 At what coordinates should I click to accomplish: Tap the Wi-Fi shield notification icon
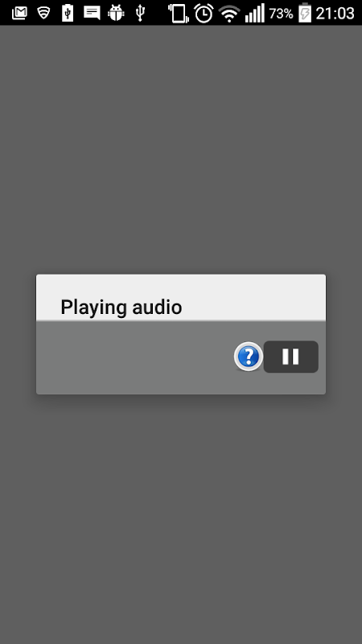coord(43,14)
